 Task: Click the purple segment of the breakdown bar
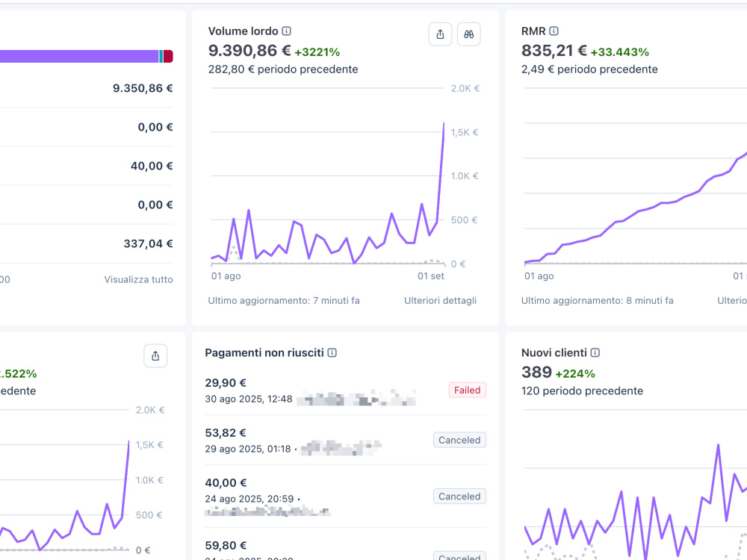(x=79, y=56)
